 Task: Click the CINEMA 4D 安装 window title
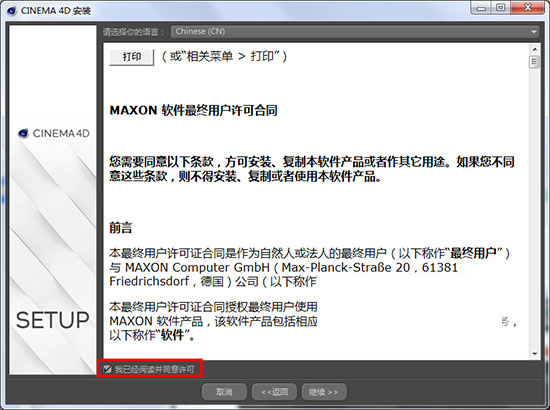[x=56, y=11]
